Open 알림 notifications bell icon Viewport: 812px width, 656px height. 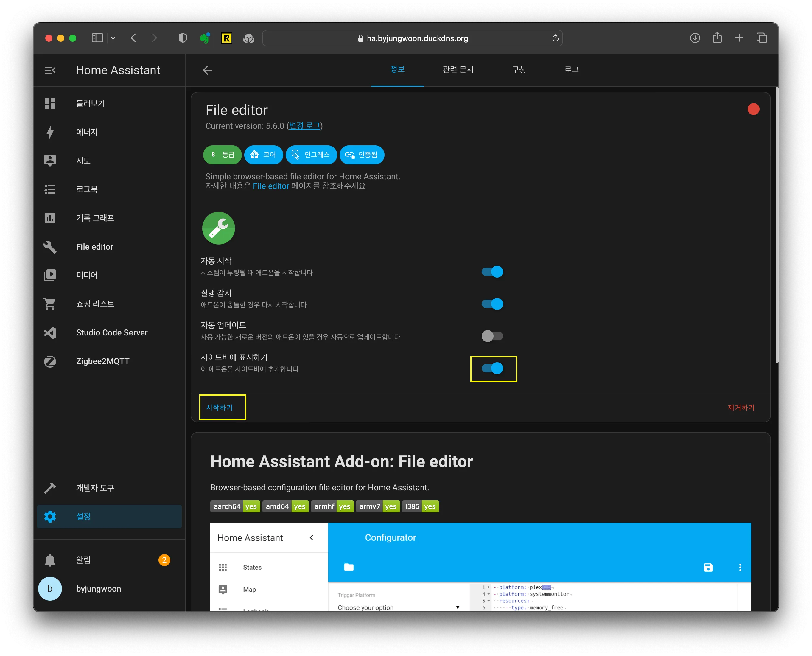50,560
